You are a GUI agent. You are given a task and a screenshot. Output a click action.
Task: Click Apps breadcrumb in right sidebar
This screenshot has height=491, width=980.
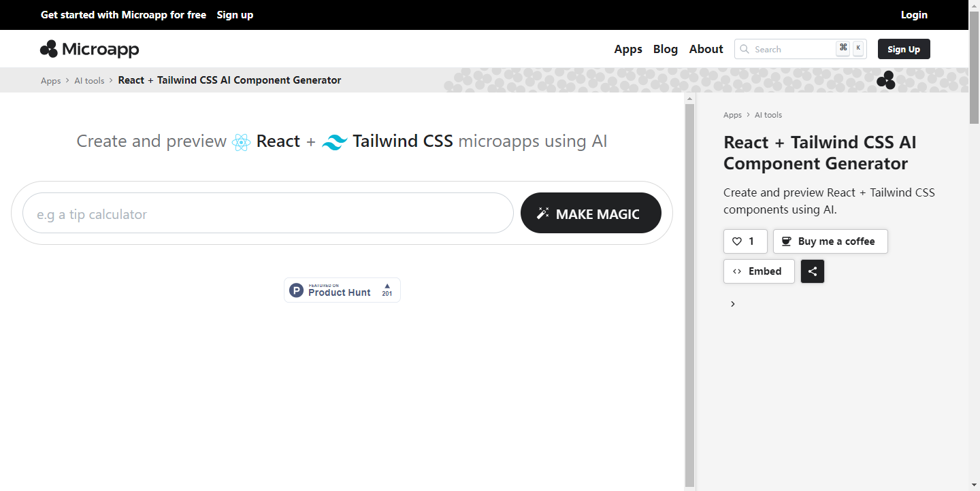tap(732, 115)
